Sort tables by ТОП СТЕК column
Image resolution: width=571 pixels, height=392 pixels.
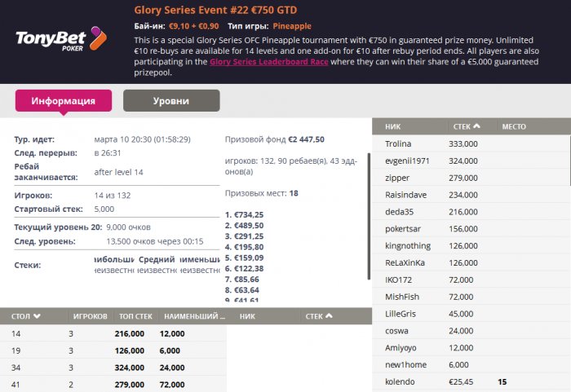(137, 316)
